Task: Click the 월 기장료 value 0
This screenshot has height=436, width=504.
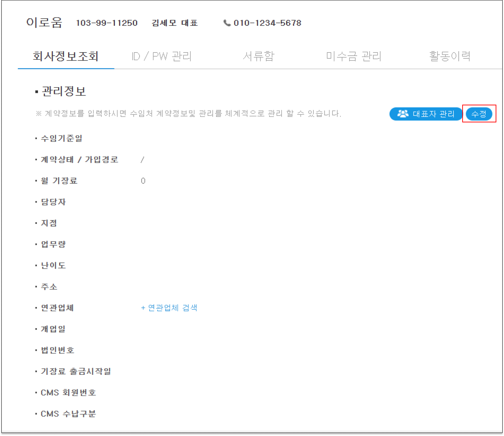Action: point(143,181)
